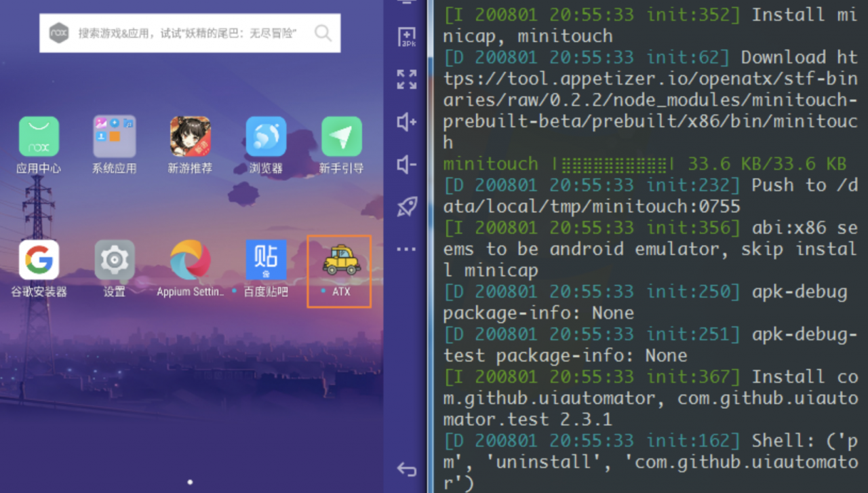This screenshot has height=493, width=868.
Task: Click the 'abi:x86 seems to be android emulator' line
Action: (650, 249)
